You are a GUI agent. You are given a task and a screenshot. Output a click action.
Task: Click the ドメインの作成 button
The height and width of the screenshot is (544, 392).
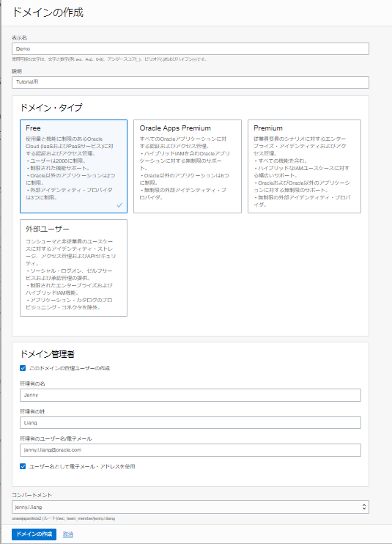click(34, 534)
